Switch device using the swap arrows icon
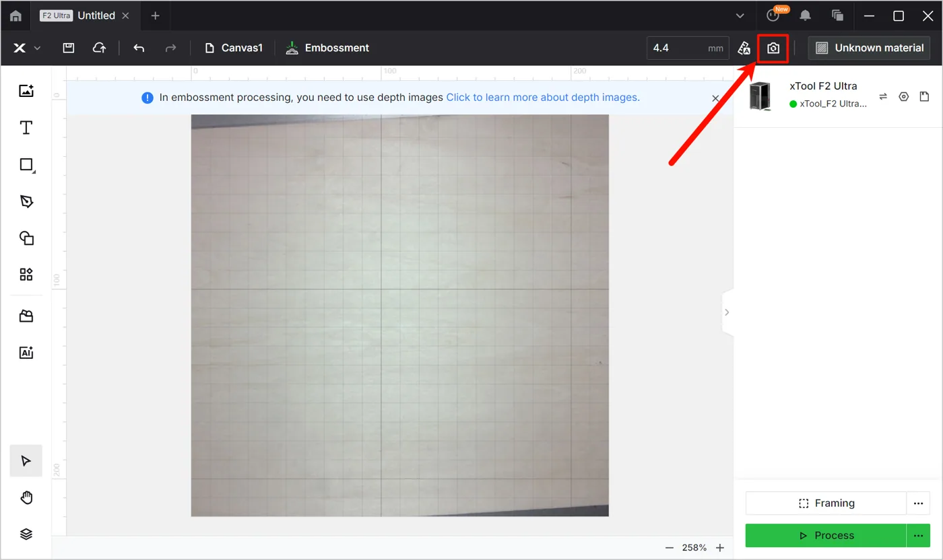The width and height of the screenshot is (943, 560). tap(883, 97)
